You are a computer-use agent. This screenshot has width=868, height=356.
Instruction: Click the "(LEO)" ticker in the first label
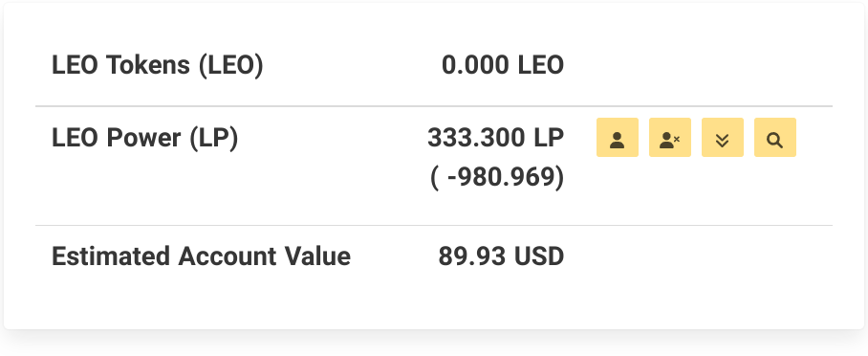pos(231,65)
